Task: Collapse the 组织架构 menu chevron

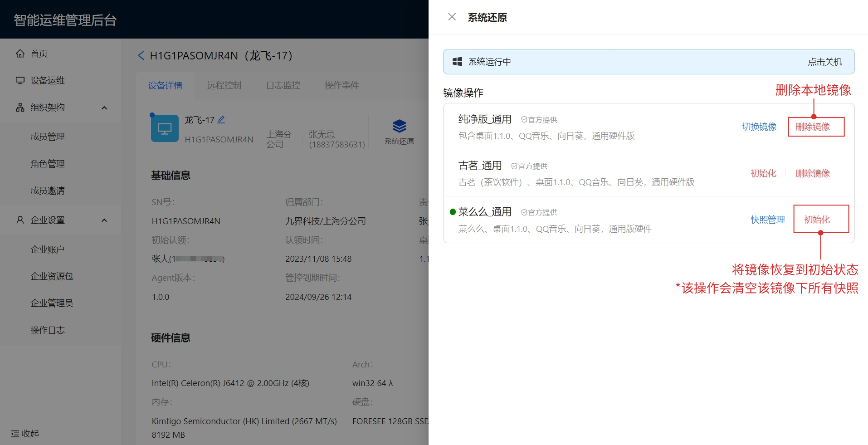Action: click(x=104, y=108)
